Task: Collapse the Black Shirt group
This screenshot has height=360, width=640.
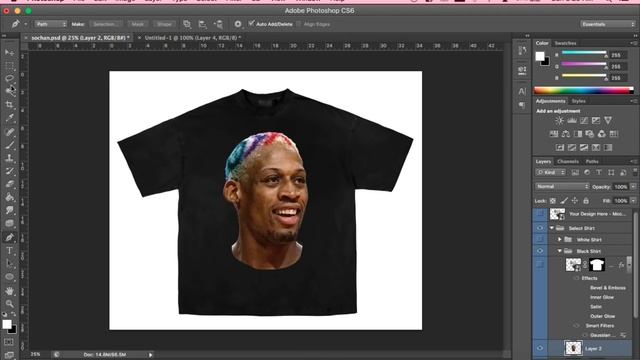Action: click(x=560, y=251)
